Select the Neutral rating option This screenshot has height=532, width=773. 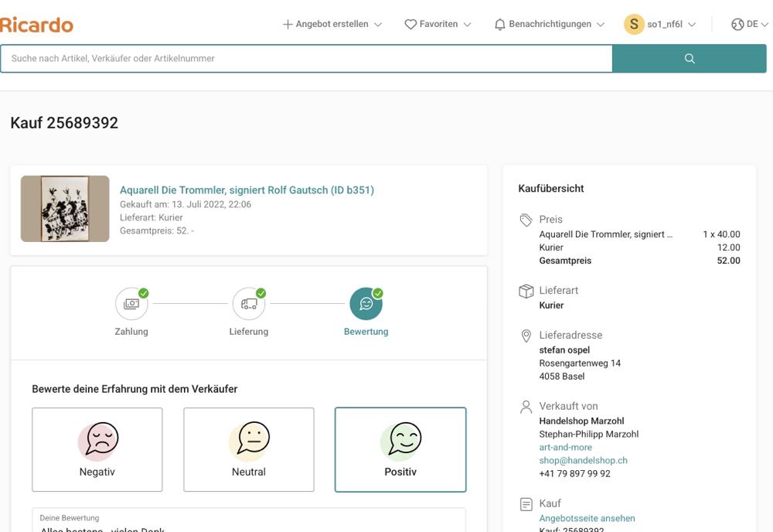(x=249, y=449)
